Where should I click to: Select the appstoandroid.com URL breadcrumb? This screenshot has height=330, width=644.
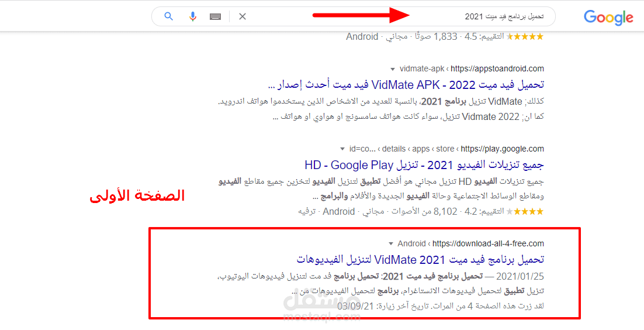(x=472, y=68)
